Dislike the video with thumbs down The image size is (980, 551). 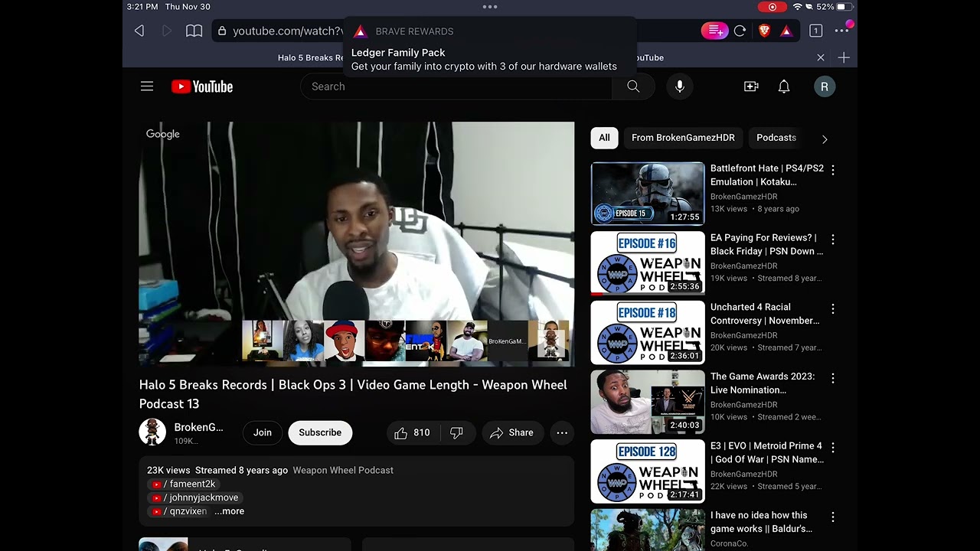(x=456, y=432)
